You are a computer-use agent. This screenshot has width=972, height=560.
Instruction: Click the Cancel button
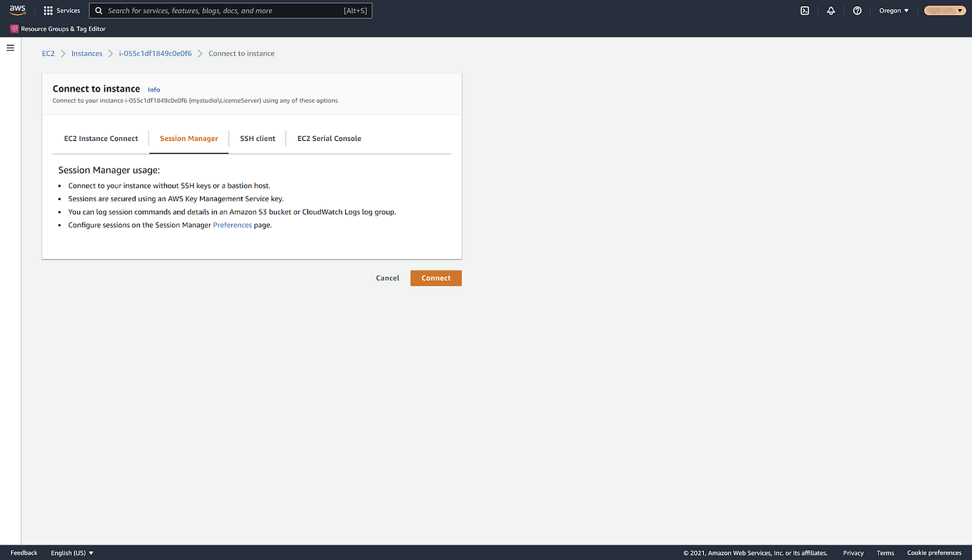387,278
